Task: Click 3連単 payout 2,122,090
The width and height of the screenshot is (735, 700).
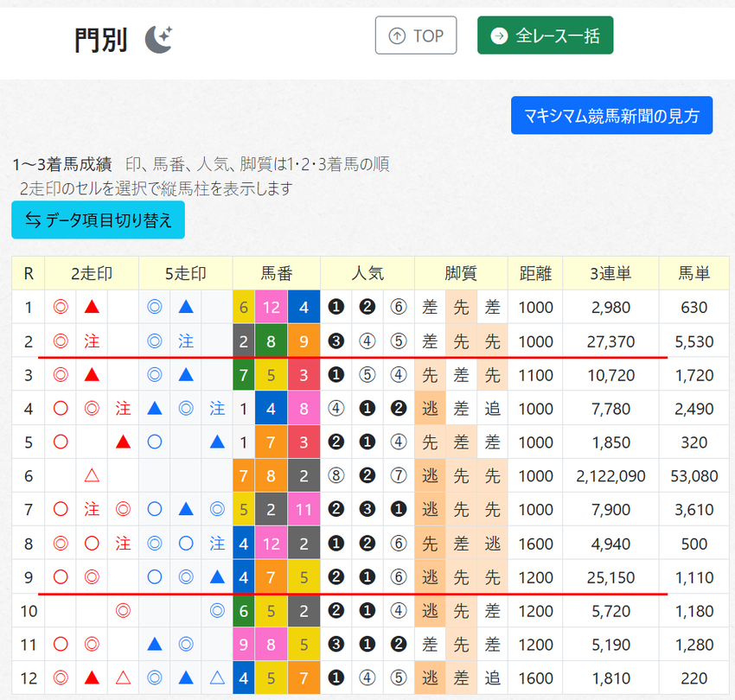Action: point(610,475)
